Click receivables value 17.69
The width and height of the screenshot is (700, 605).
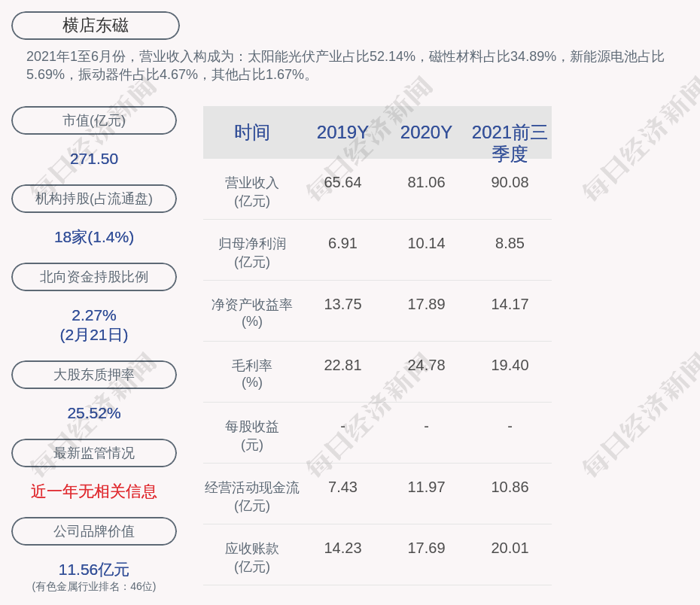[x=426, y=548]
